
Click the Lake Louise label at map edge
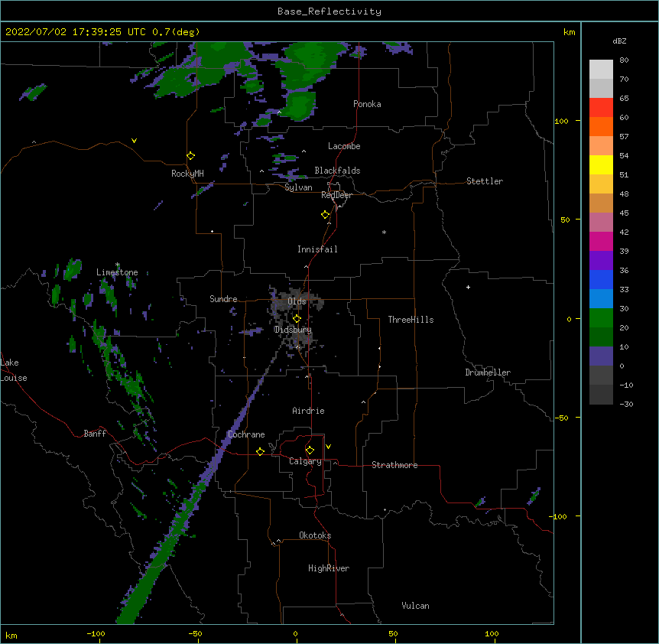pos(14,370)
